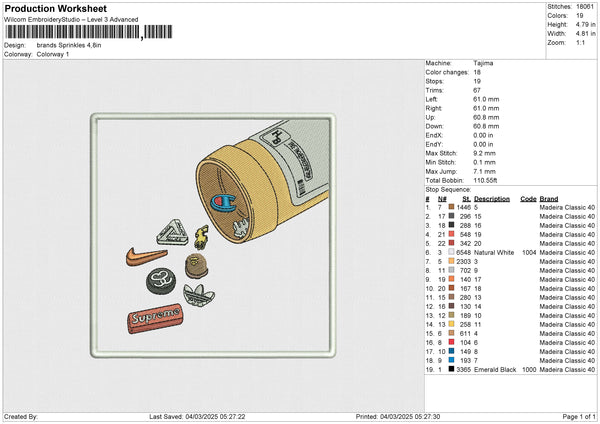This screenshot has width=600, height=424.
Task: Click the Printed timestamp in the footer
Action: point(398,416)
